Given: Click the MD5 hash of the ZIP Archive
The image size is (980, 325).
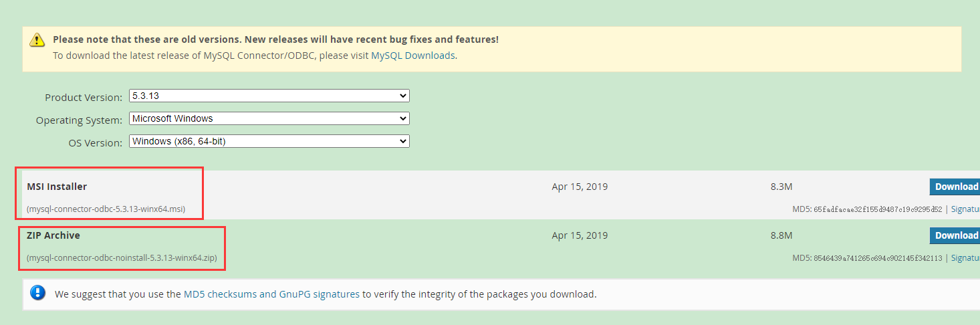Looking at the screenshot, I should click(x=878, y=258).
